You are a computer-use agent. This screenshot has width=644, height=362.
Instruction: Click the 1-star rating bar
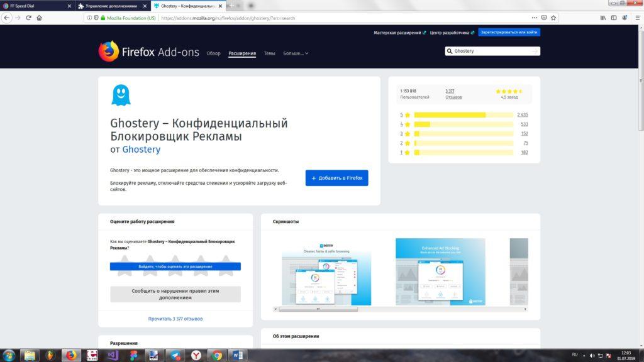pyautogui.click(x=464, y=153)
